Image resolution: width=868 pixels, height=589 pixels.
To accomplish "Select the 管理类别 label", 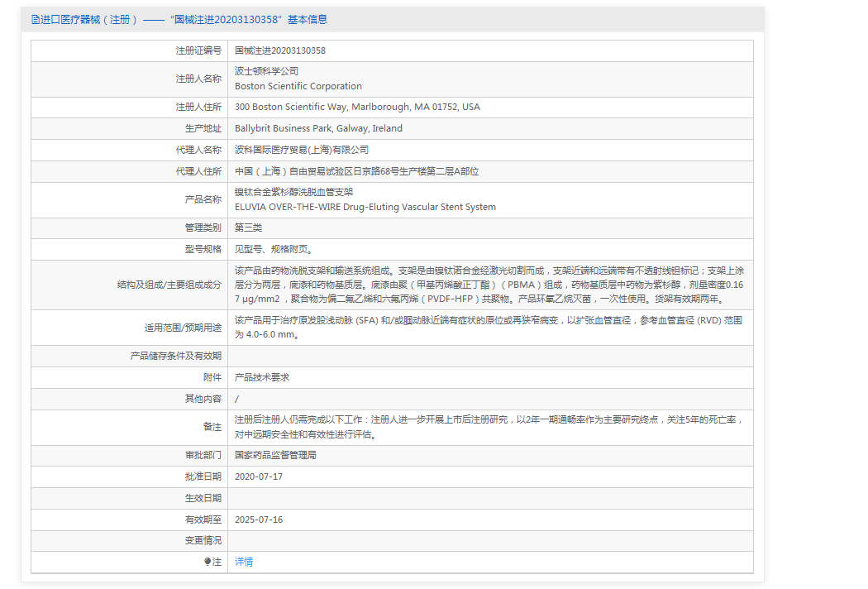I will (x=203, y=228).
